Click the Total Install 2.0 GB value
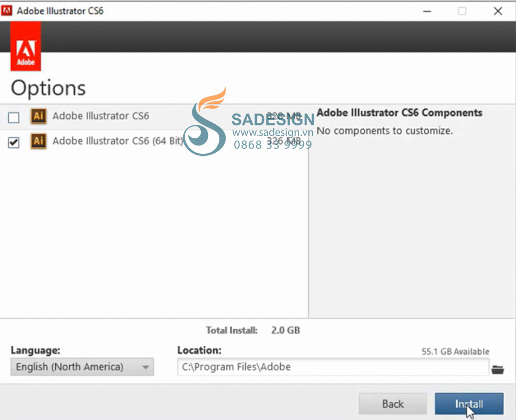 tap(286, 330)
